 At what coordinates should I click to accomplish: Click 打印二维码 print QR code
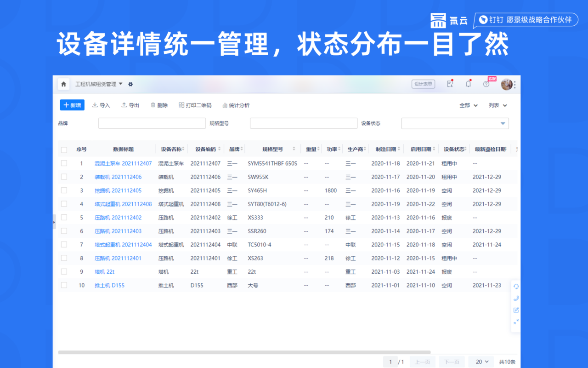(x=195, y=105)
